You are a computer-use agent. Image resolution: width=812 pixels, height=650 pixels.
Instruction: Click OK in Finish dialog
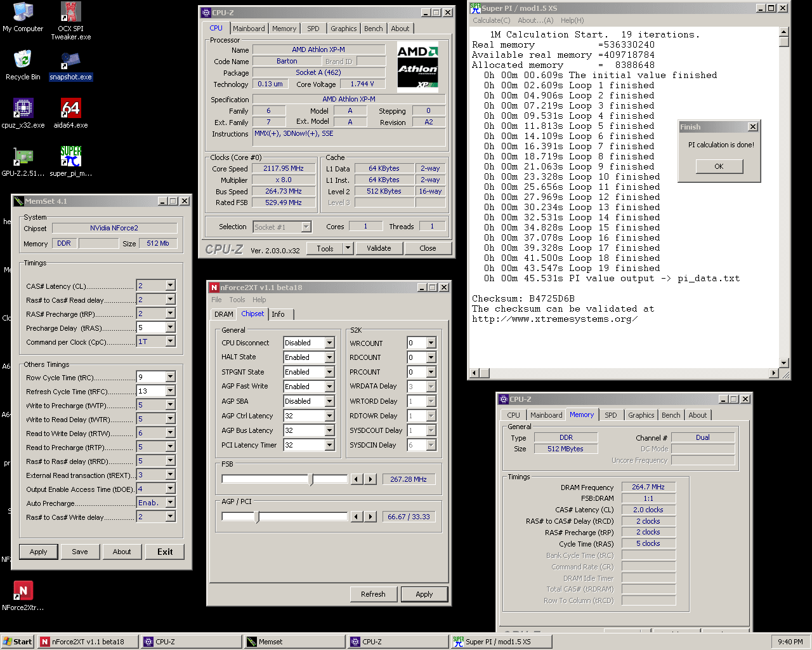(x=719, y=166)
